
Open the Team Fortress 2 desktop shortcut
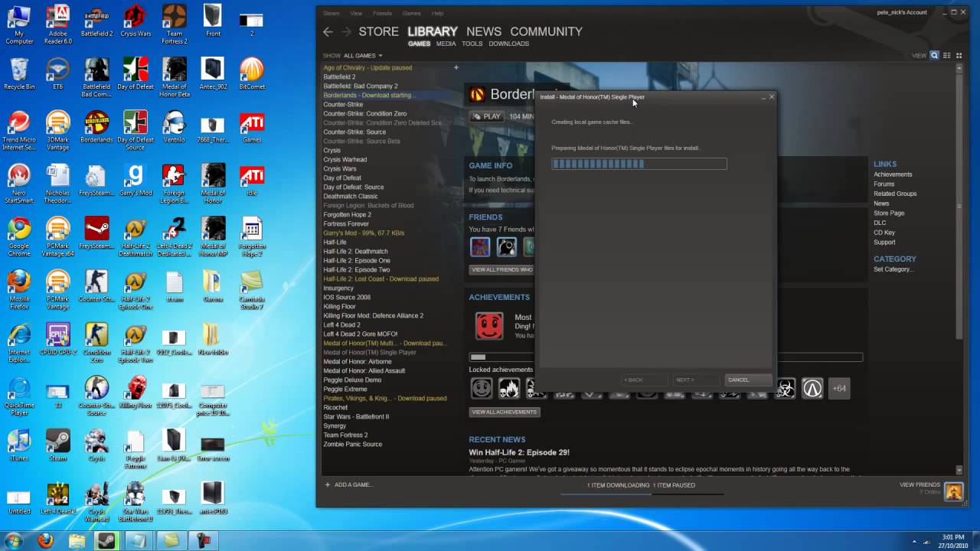(174, 24)
